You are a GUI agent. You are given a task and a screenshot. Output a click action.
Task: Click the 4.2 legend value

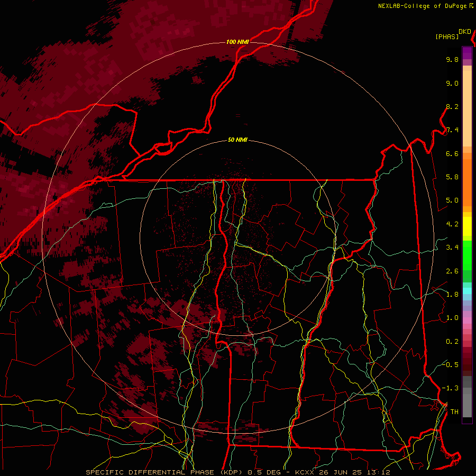coord(452,224)
